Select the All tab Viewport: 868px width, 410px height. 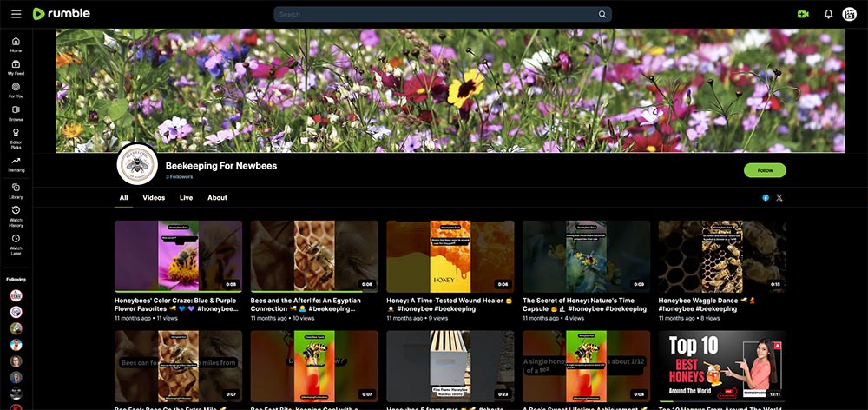(x=123, y=198)
